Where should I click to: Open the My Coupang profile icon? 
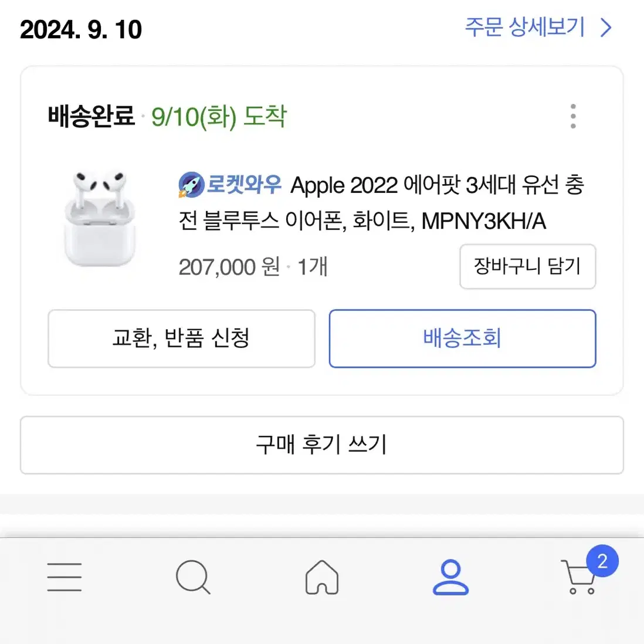[450, 577]
